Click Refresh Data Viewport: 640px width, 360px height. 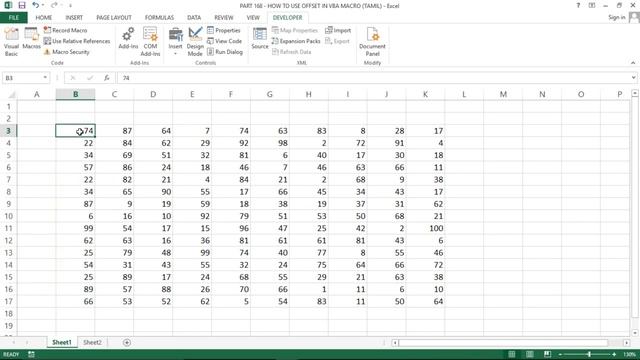pos(291,52)
